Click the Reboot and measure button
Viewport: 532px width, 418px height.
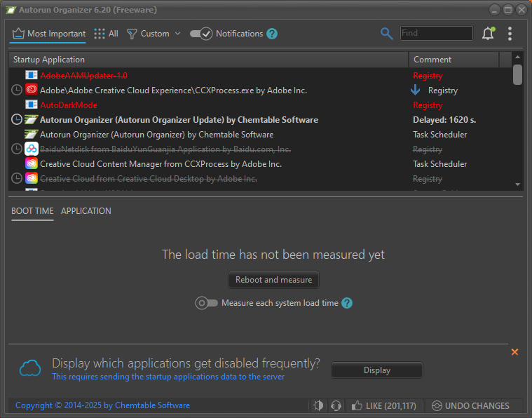click(x=273, y=280)
